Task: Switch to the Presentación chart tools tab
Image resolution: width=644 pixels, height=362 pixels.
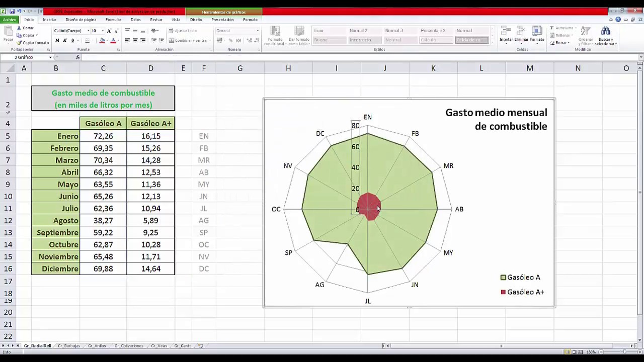Action: coord(222,20)
